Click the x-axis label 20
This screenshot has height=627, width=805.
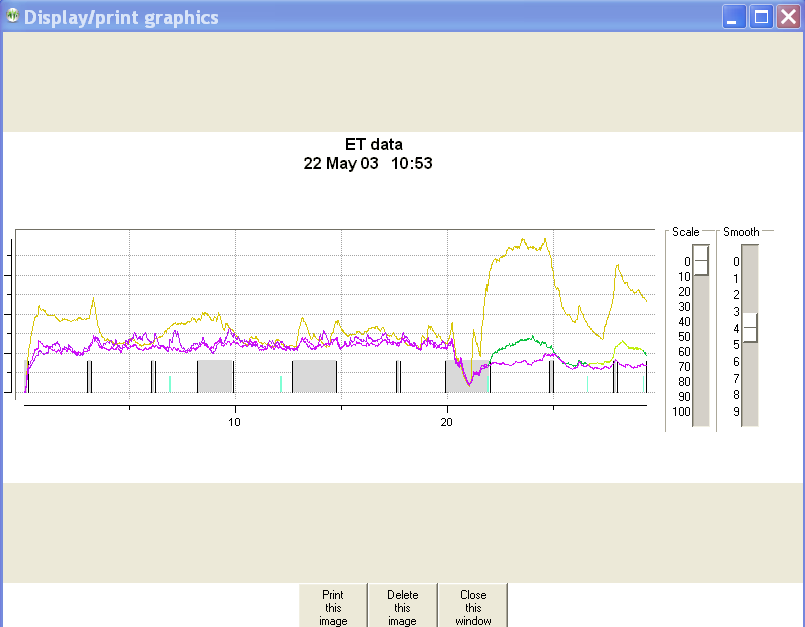[446, 422]
